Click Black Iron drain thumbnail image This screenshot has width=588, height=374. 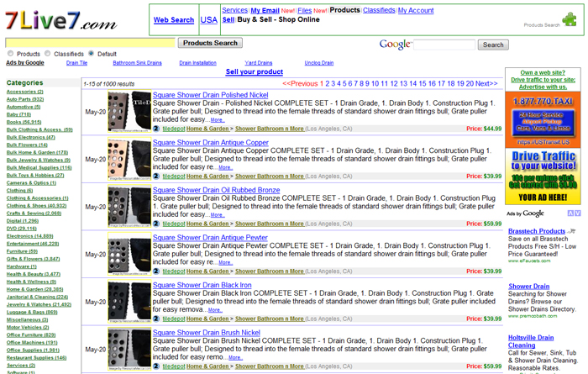tap(129, 302)
